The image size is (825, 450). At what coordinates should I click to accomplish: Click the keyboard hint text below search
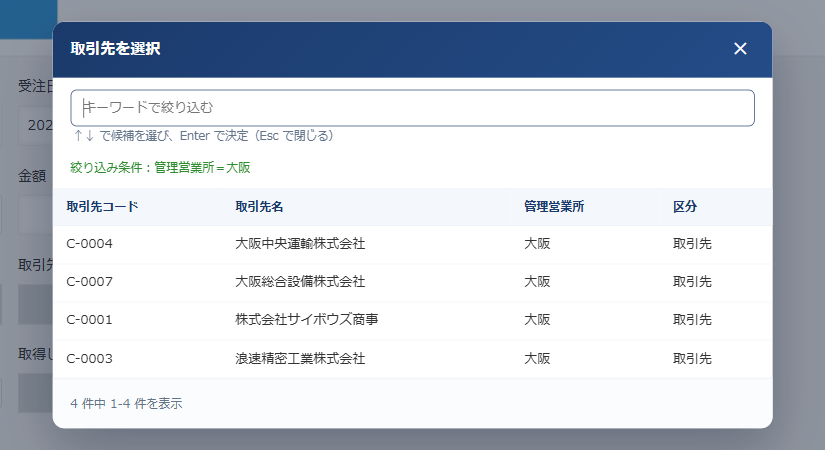coord(204,136)
